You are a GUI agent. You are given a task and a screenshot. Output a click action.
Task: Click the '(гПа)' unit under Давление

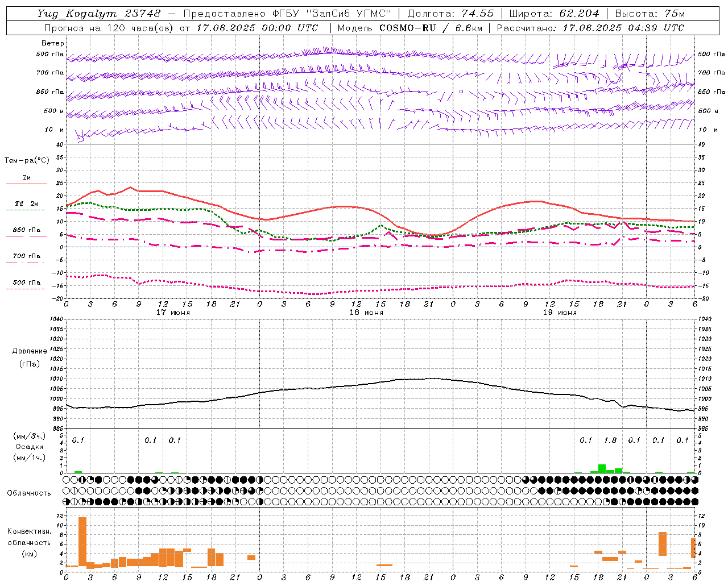(30, 364)
